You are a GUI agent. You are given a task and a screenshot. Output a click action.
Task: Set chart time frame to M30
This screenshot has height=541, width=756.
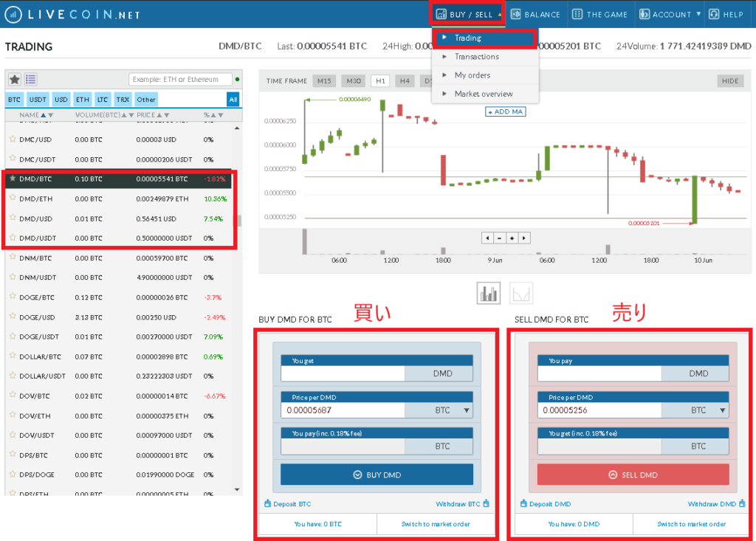pos(354,81)
